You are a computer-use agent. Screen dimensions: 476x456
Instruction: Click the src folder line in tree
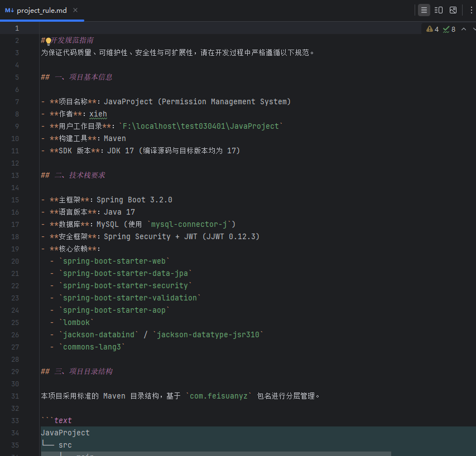tap(65, 445)
